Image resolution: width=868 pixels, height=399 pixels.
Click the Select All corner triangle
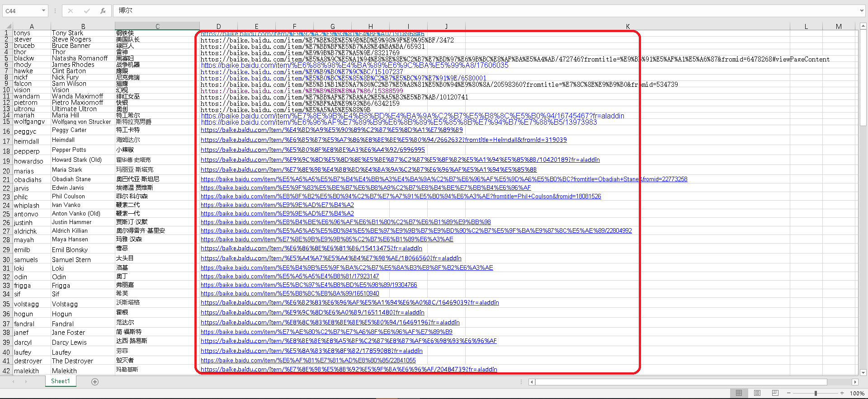coord(7,26)
